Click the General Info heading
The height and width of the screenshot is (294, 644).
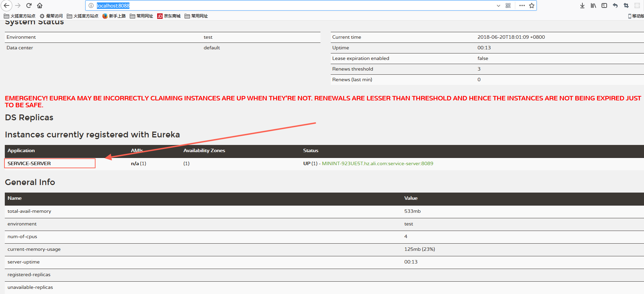click(30, 182)
